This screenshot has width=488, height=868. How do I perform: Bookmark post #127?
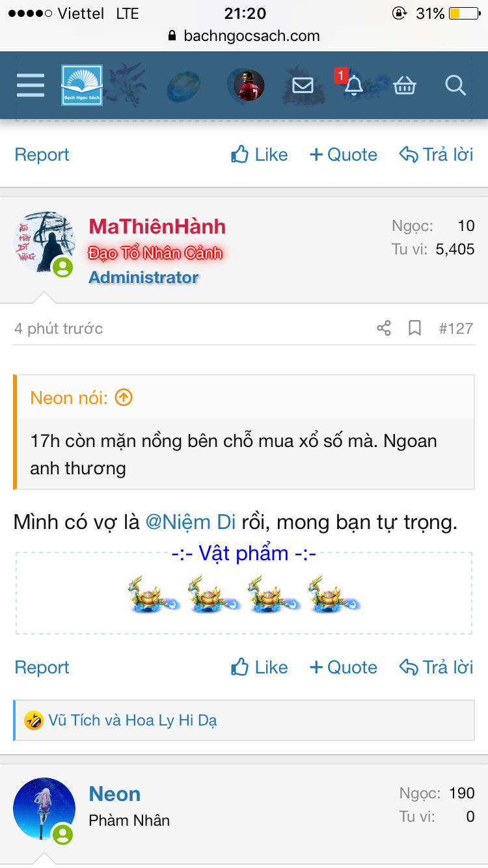point(414,328)
